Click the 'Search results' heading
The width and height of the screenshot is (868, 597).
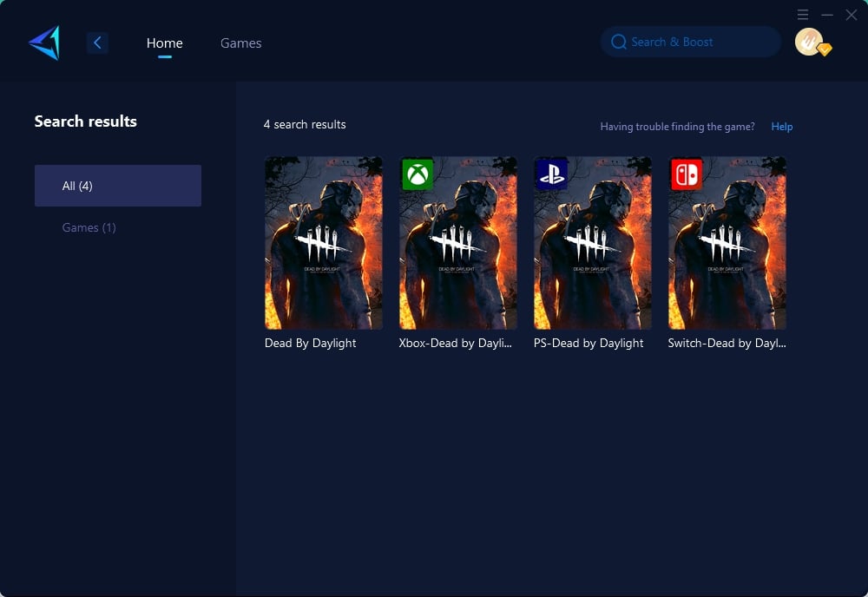(85, 121)
